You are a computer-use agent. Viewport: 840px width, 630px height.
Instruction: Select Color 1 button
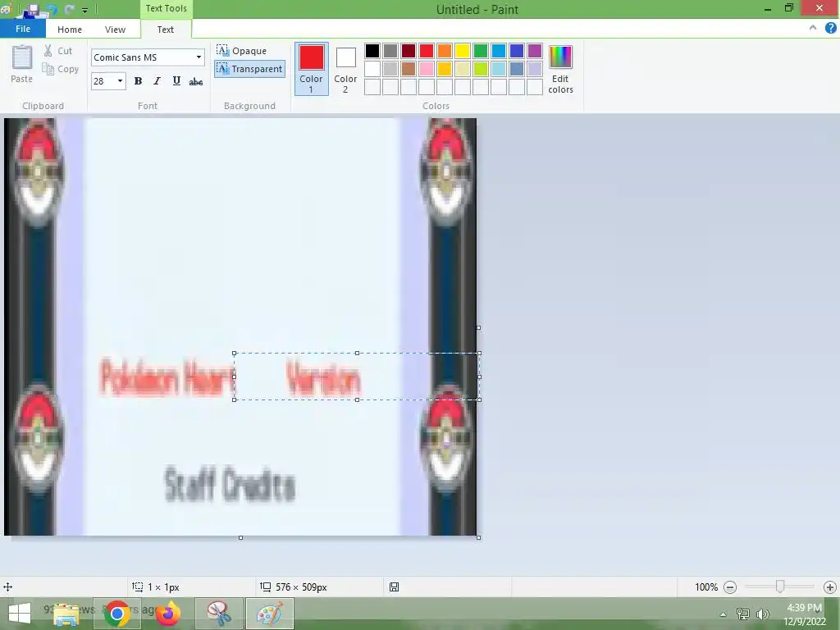click(x=311, y=69)
